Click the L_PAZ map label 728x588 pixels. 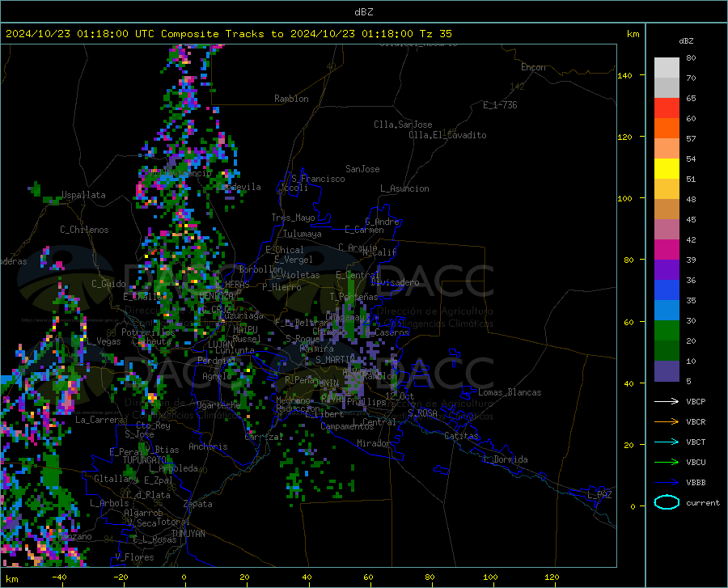600,495
